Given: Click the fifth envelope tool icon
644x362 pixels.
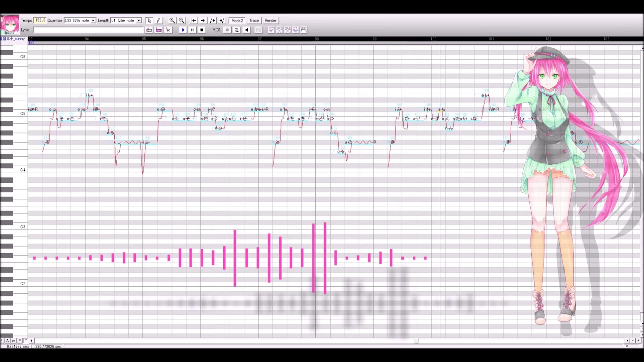Looking at the screenshot, I should pyautogui.click(x=303, y=30).
